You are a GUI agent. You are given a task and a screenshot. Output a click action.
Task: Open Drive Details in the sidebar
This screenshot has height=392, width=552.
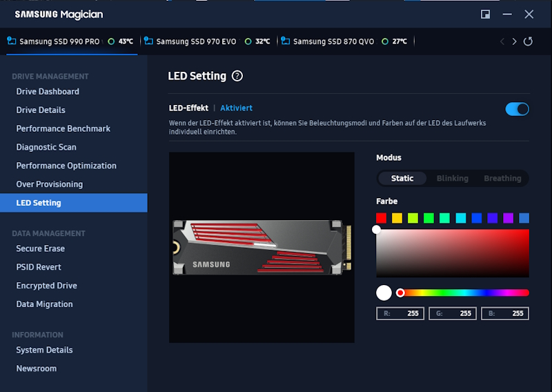tap(41, 110)
